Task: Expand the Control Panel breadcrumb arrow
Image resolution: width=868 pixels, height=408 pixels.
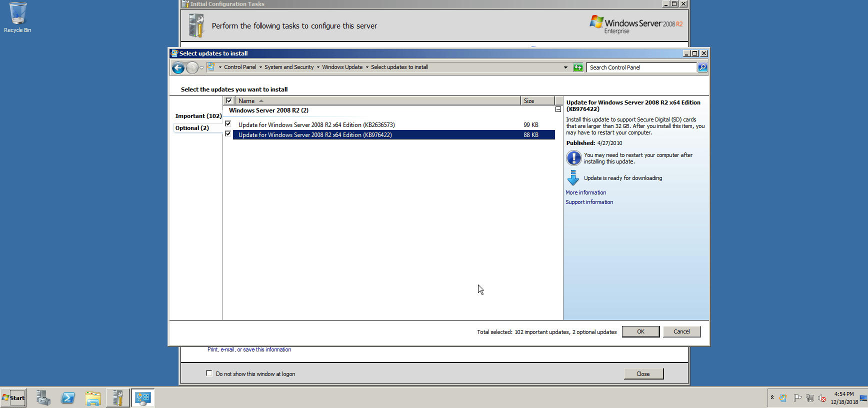Action: (260, 67)
